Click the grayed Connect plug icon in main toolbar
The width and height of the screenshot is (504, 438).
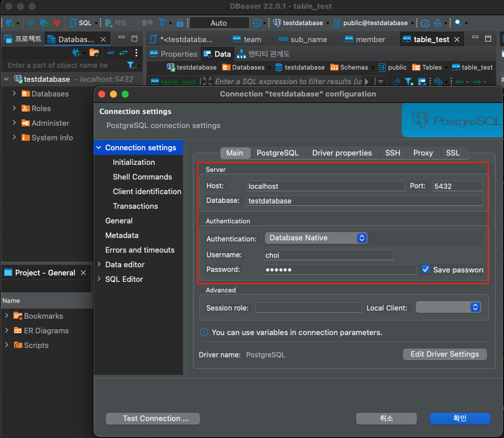[x=31, y=23]
